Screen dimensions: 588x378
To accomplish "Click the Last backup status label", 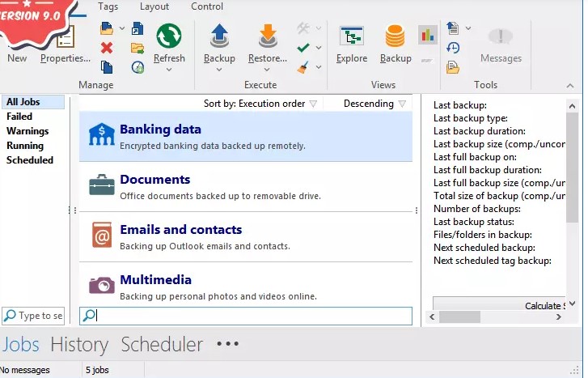I will [x=474, y=222].
